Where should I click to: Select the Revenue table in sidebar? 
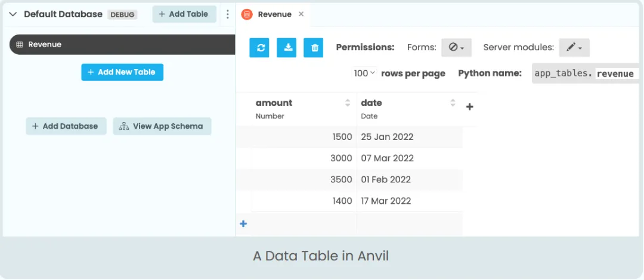click(x=119, y=45)
